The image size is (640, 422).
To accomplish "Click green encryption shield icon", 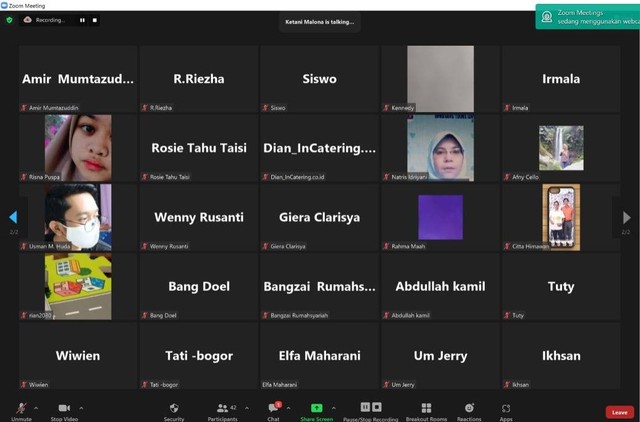I will (x=9, y=20).
